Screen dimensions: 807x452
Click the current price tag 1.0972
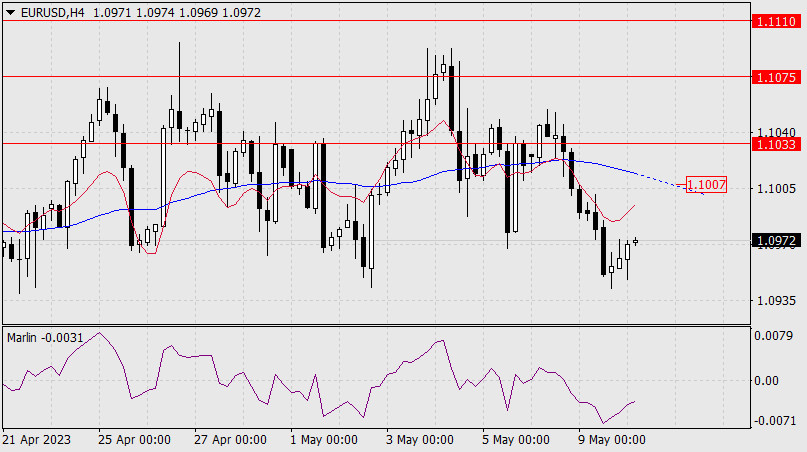click(x=776, y=241)
